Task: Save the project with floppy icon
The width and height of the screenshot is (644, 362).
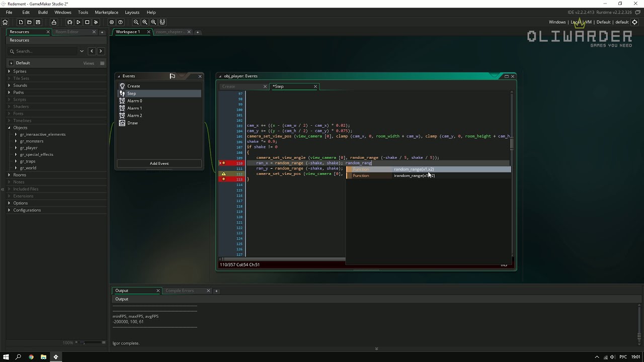Action: coord(38,22)
